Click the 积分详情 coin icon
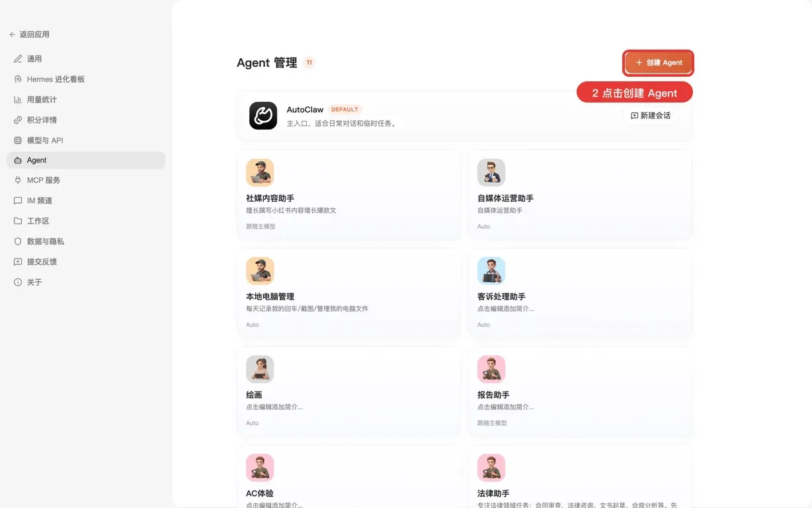Screen dimensions: 812x508 point(18,120)
